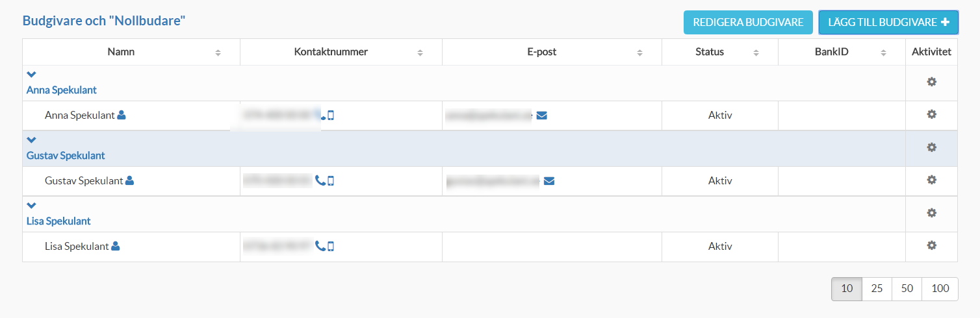Show 100 rows per page
The width and height of the screenshot is (980, 318).
pyautogui.click(x=940, y=289)
